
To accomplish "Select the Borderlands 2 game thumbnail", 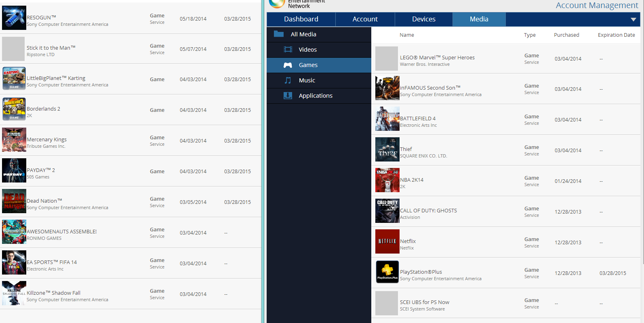I will point(14,109).
